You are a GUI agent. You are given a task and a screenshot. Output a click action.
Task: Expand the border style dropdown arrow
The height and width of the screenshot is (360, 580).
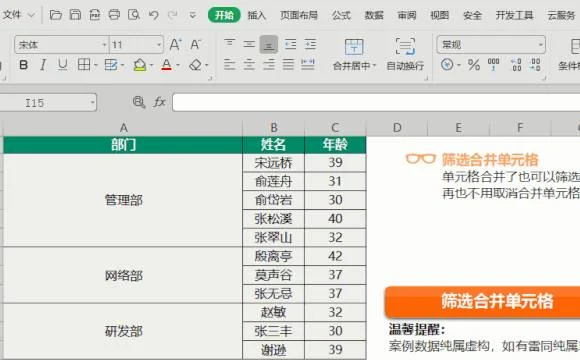pos(95,65)
